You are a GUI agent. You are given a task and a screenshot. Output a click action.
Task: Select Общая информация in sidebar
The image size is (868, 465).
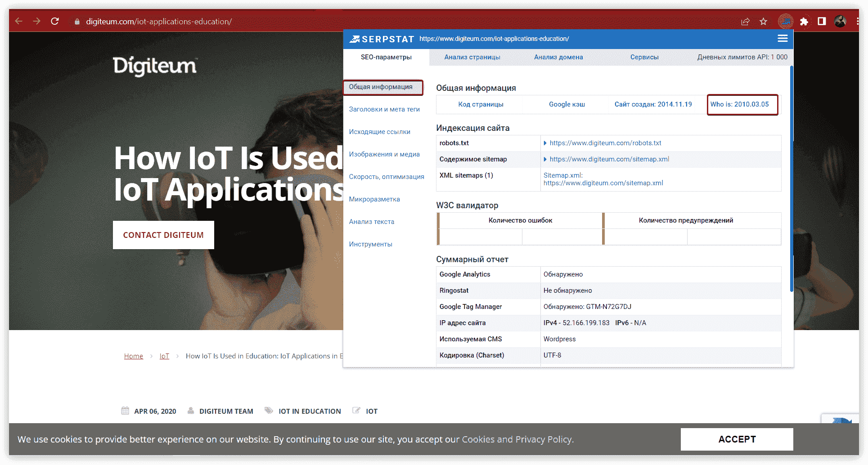pyautogui.click(x=383, y=87)
